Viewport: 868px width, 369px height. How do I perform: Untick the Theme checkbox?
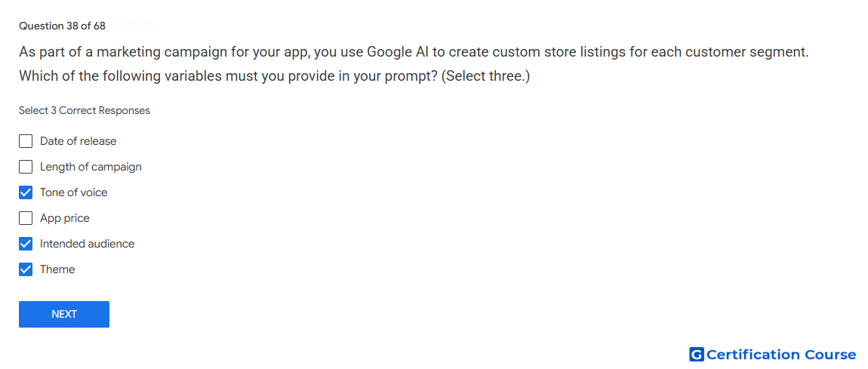26,269
